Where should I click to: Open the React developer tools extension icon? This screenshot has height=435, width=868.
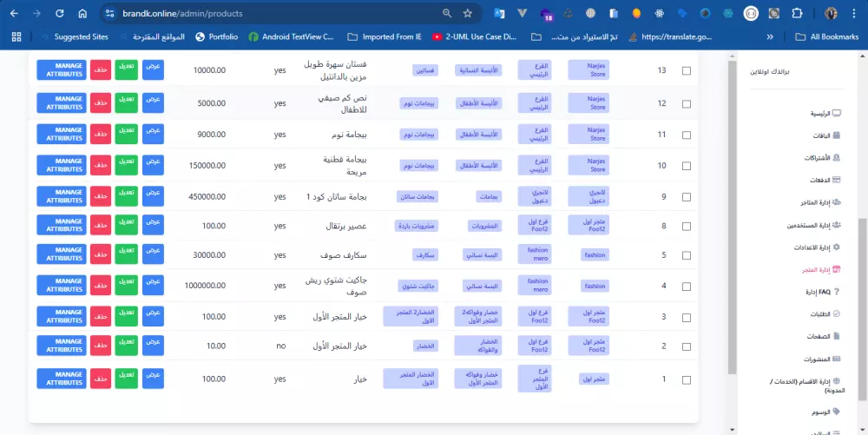coord(659,13)
